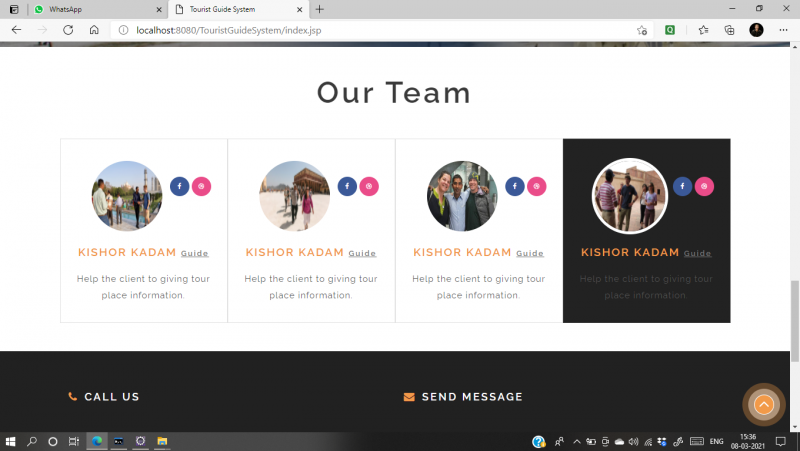This screenshot has height=451, width=800.
Task: Open Windows taskbar search
Action: point(32,441)
